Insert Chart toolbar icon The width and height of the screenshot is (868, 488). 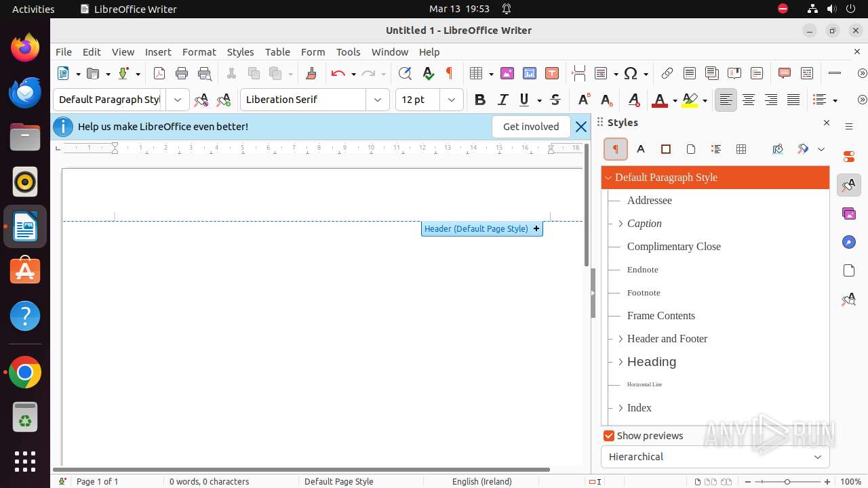point(530,73)
